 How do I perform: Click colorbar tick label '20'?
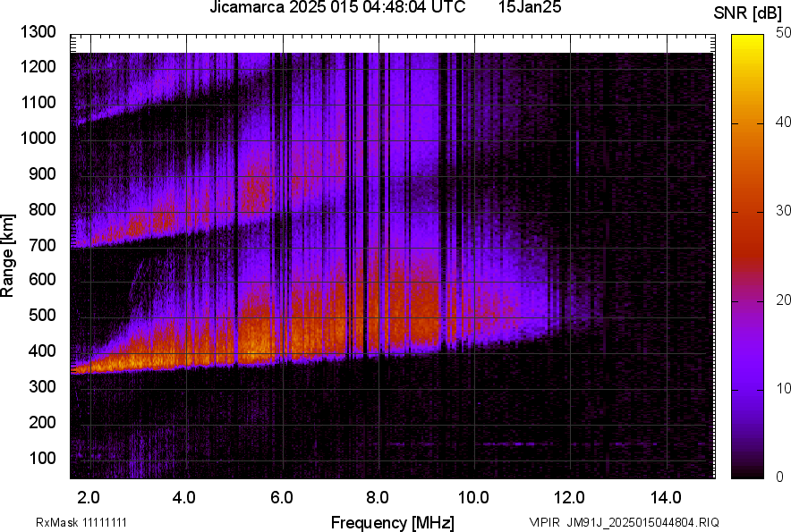click(783, 300)
